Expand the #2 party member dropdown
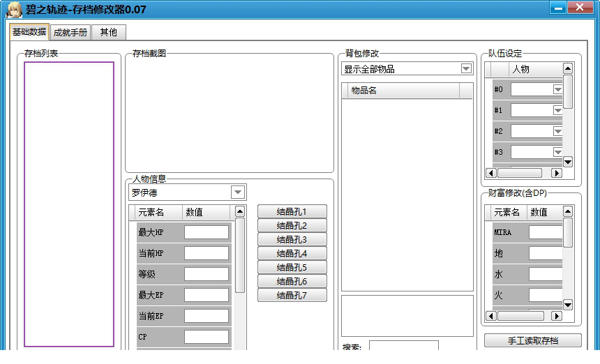This screenshot has width=600, height=364. point(557,131)
